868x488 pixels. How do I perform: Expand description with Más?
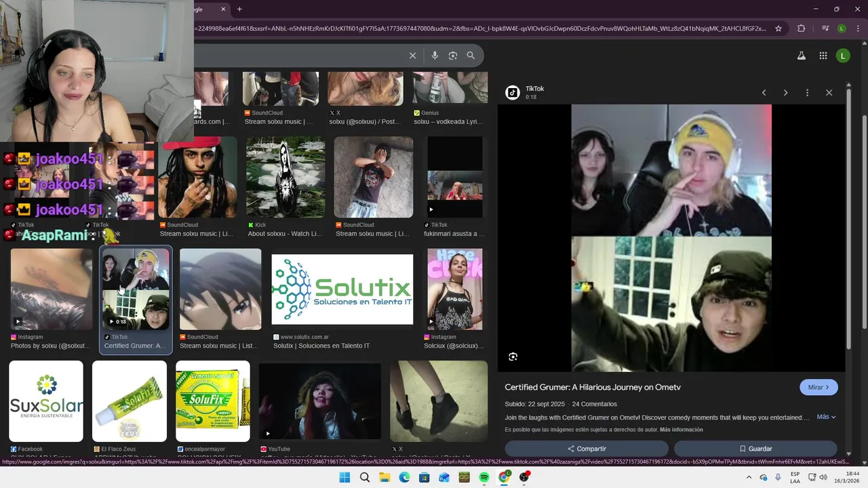click(x=826, y=417)
